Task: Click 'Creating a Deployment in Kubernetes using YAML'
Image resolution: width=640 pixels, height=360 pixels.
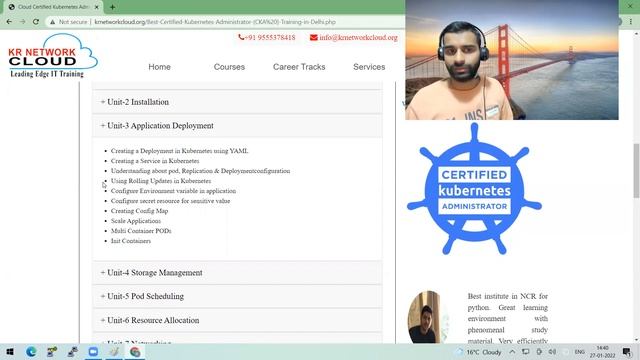Action: pyautogui.click(x=180, y=151)
